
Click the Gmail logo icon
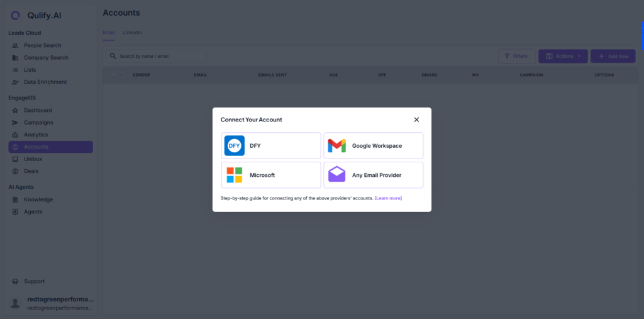(337, 145)
